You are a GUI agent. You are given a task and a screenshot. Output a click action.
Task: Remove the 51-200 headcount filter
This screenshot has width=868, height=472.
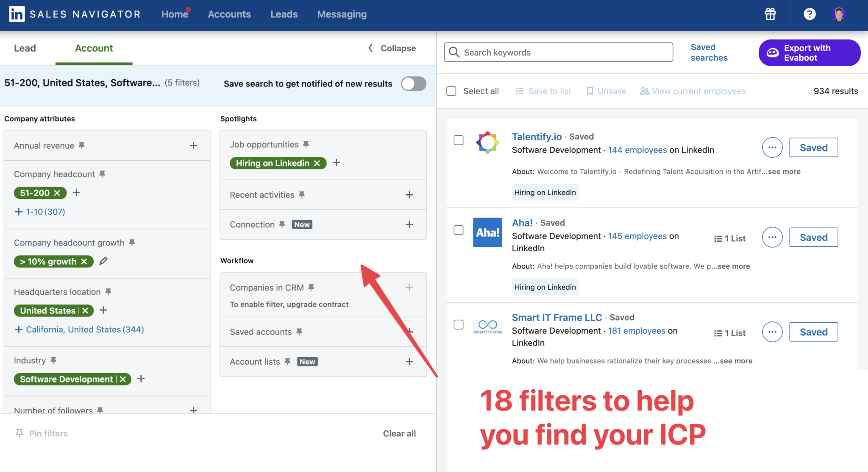tap(58, 193)
